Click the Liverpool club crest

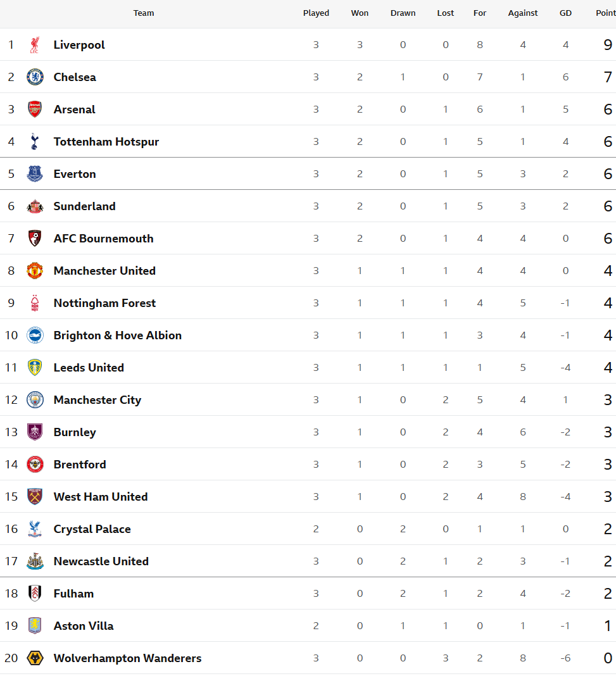click(x=35, y=45)
